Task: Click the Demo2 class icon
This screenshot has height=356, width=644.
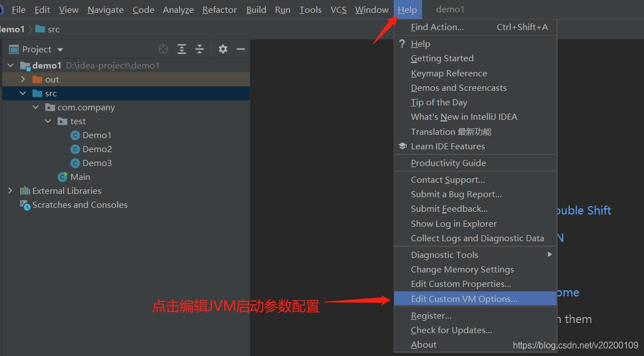Action: (x=75, y=149)
